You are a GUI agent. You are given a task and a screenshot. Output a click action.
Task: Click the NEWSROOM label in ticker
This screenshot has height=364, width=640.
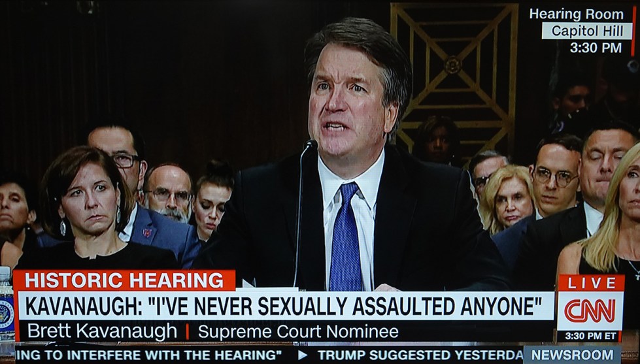(x=572, y=355)
